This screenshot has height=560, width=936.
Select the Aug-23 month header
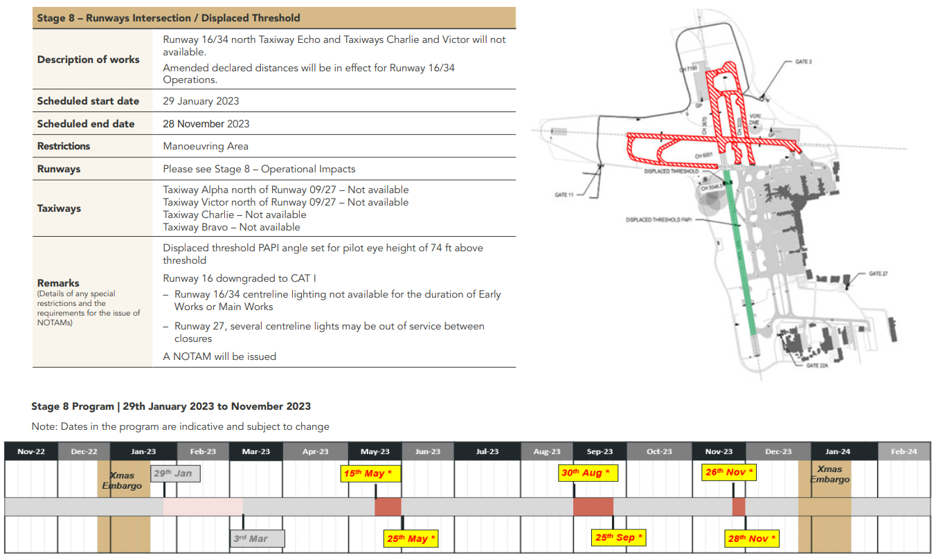coord(547,451)
